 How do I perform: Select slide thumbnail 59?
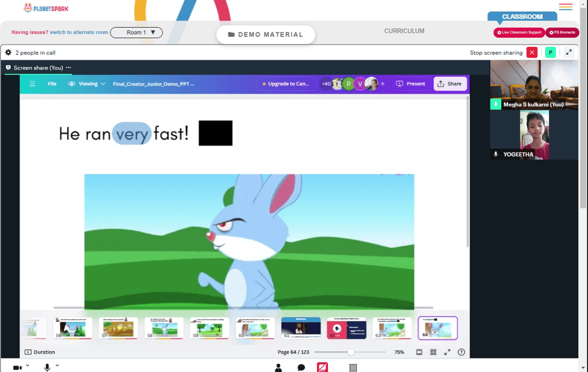click(x=210, y=328)
